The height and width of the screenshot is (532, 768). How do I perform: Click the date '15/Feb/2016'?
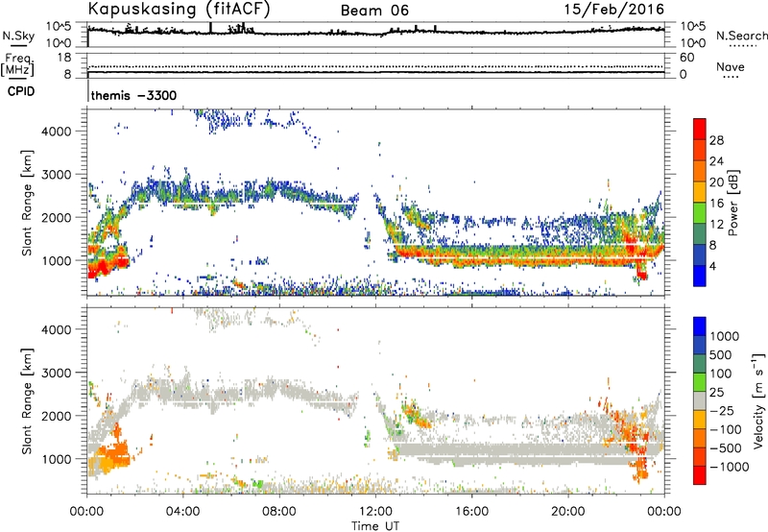coord(614,10)
